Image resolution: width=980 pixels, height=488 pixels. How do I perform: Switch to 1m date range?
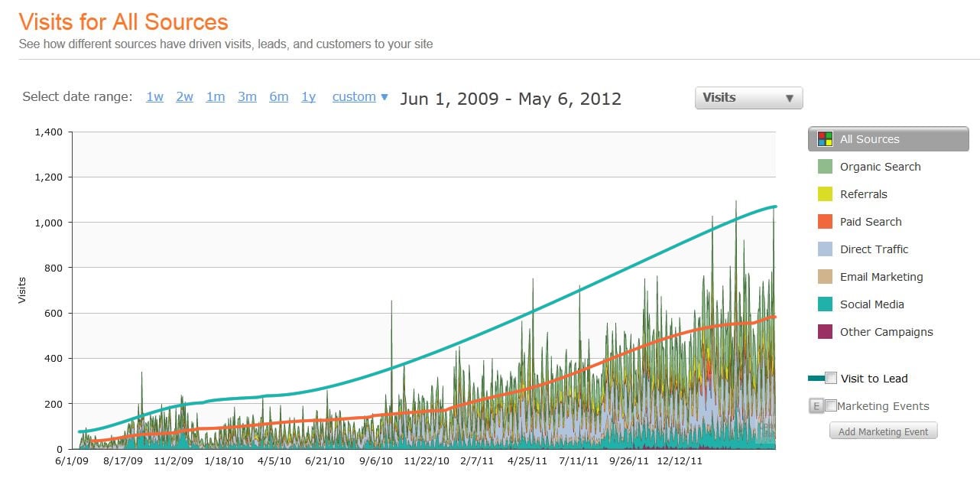215,97
